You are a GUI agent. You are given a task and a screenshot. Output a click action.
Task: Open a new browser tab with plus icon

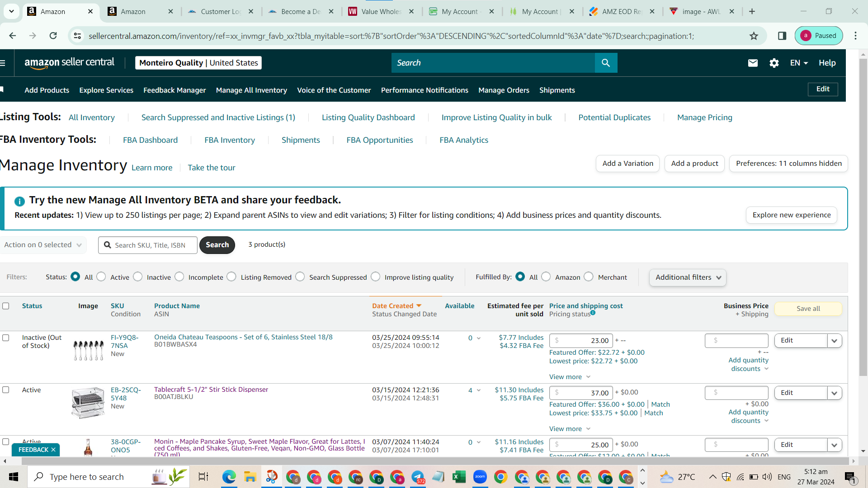[752, 11]
